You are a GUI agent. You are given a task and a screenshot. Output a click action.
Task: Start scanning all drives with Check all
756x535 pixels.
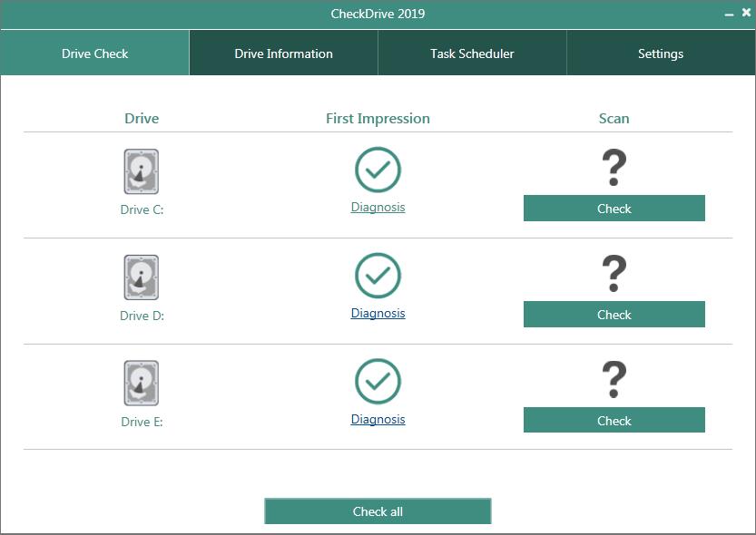[378, 511]
